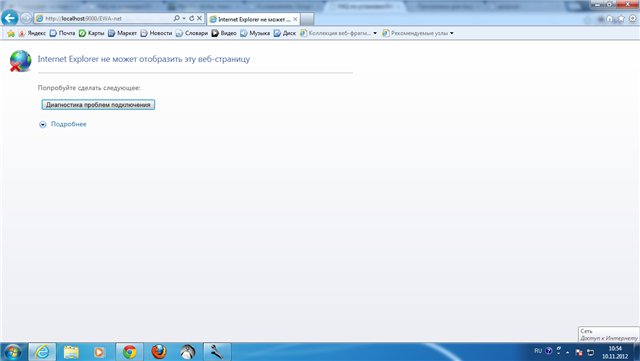Launch Google Chrome from the taskbar

point(129,352)
